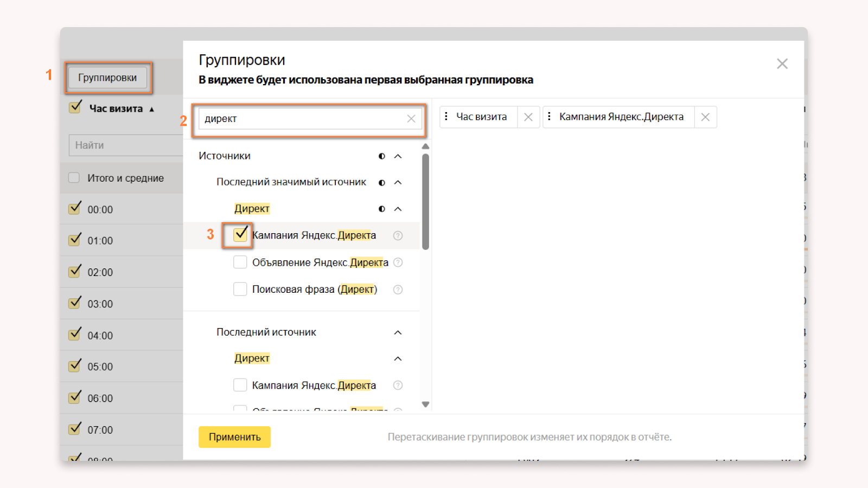Viewport: 868px width, 488px height.
Task: Sort by the Час визита column arrow
Action: pos(152,109)
